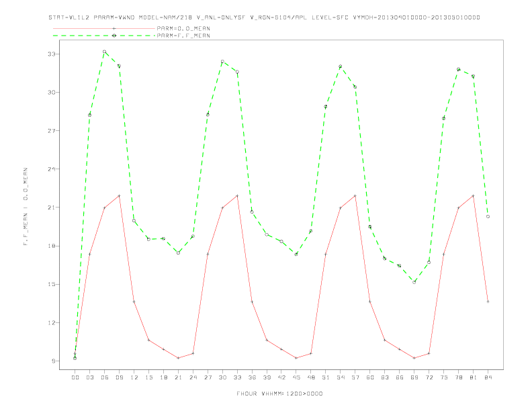The image size is (532, 411).
Task: Click the x-axis hour label 45
Action: [296, 377]
